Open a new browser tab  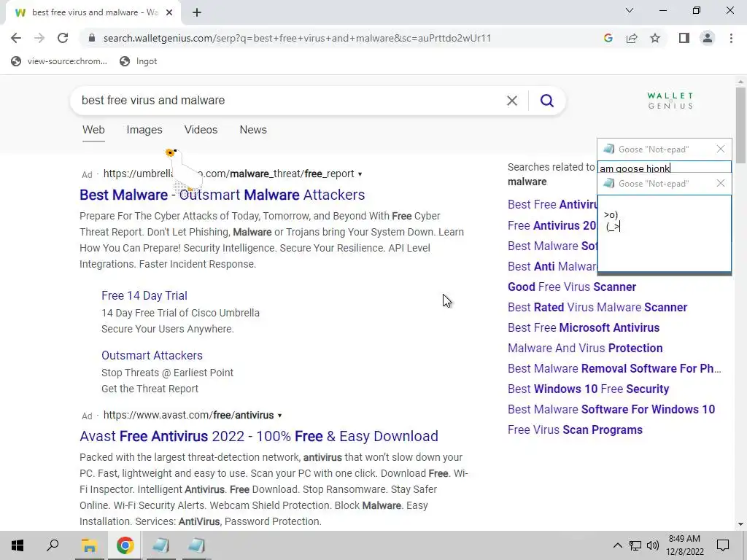[197, 12]
